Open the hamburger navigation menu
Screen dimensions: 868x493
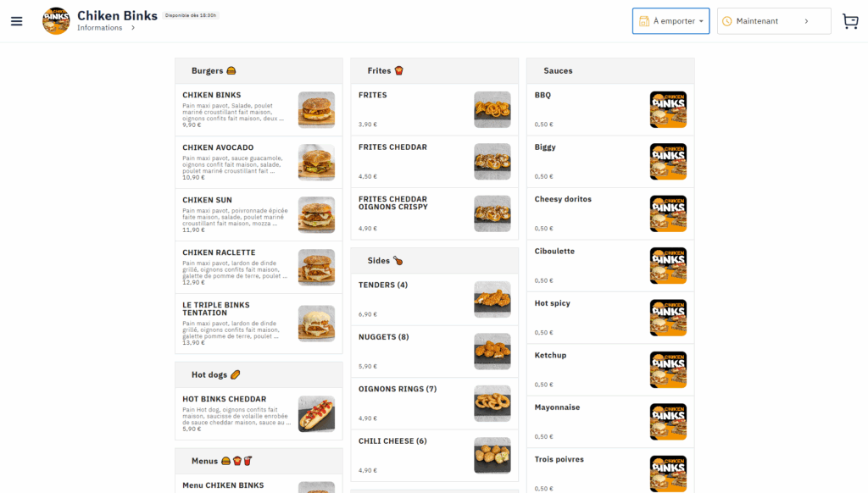[x=17, y=21]
